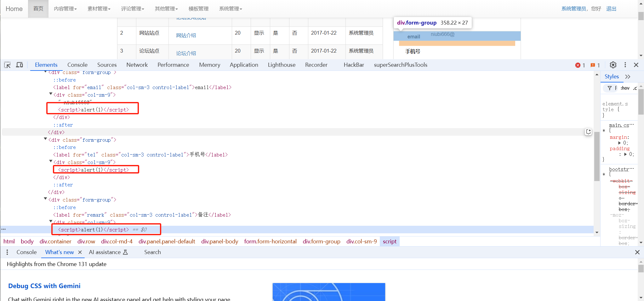Click the What's new video thumbnail

click(x=329, y=292)
